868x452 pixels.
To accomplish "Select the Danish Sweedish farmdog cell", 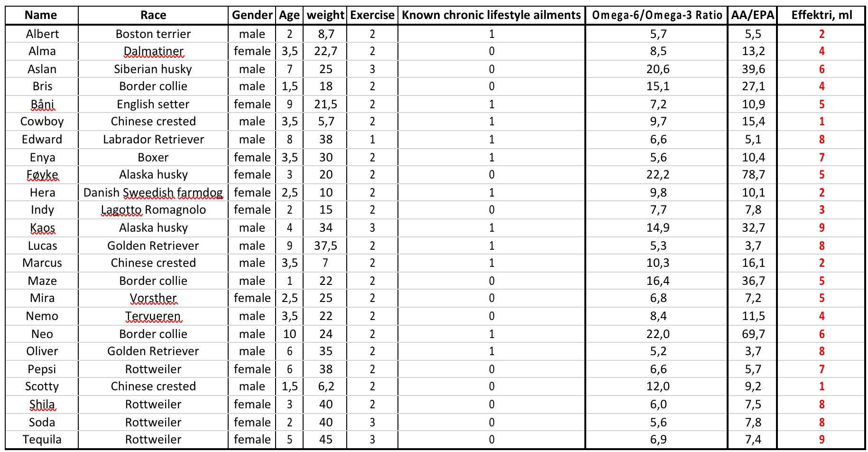I will point(153,193).
